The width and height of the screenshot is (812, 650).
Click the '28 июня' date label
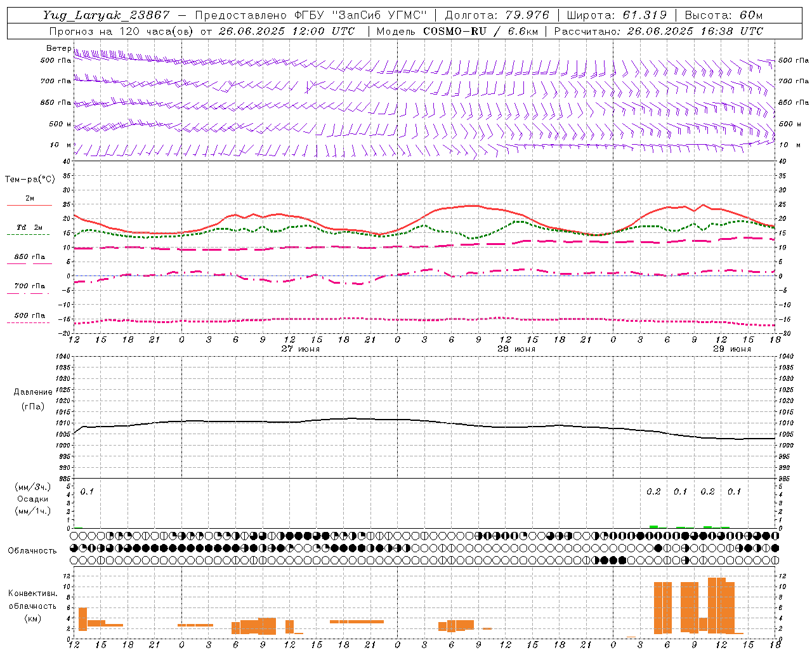pos(516,349)
